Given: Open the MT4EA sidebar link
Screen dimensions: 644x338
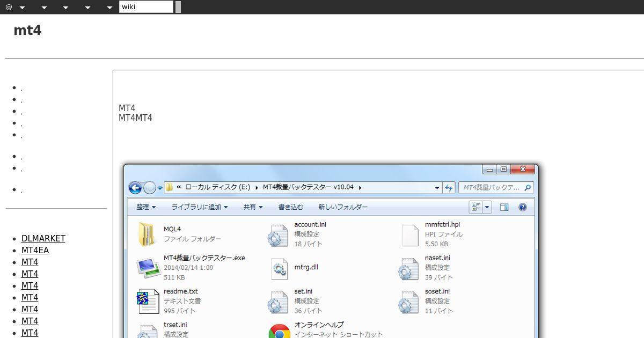Looking at the screenshot, I should (x=35, y=251).
